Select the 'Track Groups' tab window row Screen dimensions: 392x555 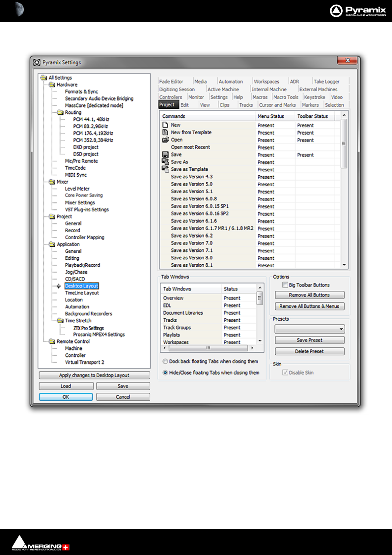[x=209, y=328]
